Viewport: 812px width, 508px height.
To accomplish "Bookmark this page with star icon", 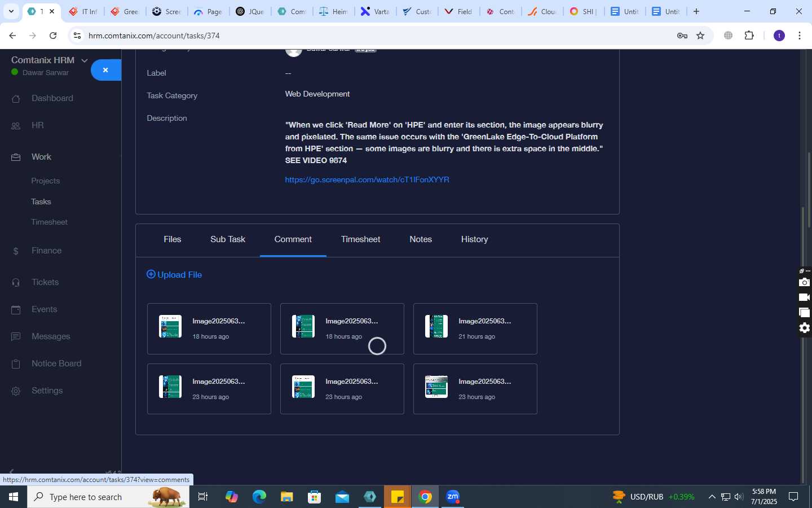I will coord(700,36).
